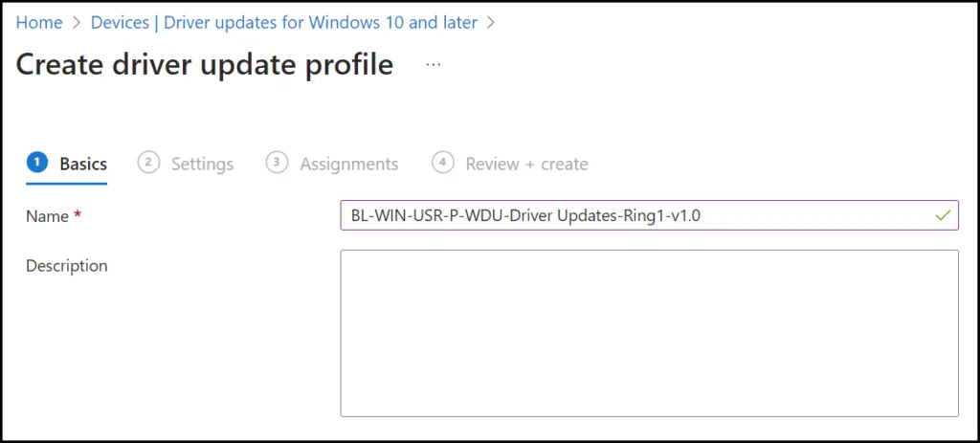
Task: Click the step 4 circle icon
Action: tap(442, 163)
